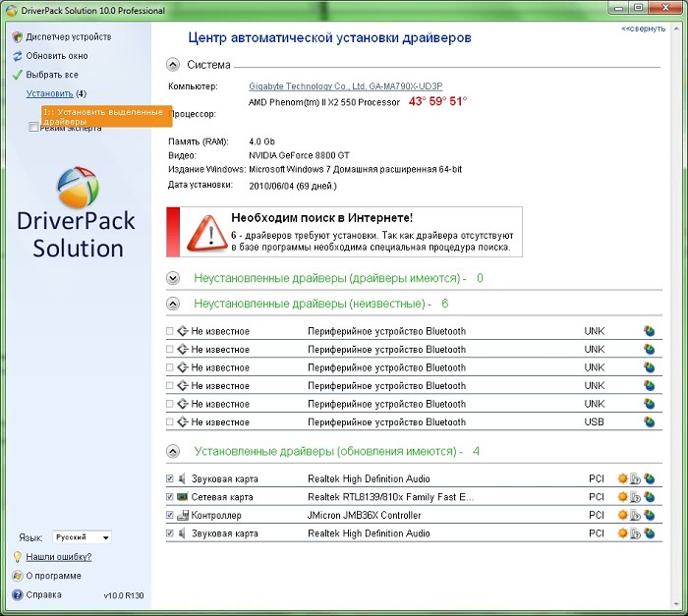The image size is (688, 616).
Task: Click the version label v10.0 R130
Action: 124,595
